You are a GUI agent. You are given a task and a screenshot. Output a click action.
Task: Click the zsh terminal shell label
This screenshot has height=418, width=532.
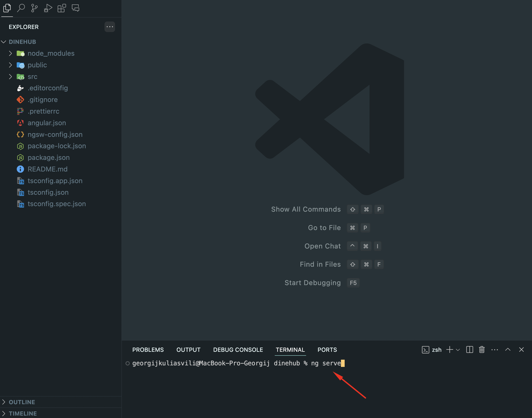click(x=437, y=350)
